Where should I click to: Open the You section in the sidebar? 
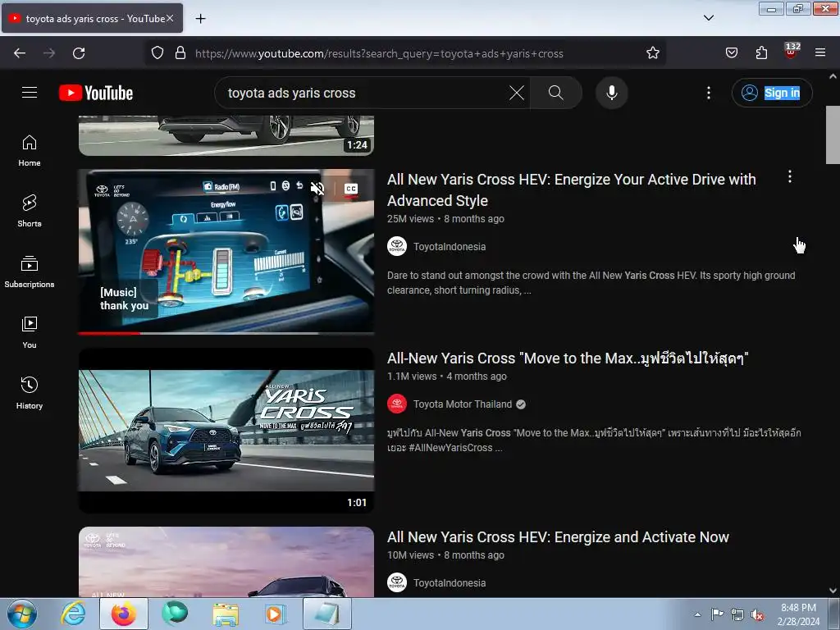pos(30,332)
